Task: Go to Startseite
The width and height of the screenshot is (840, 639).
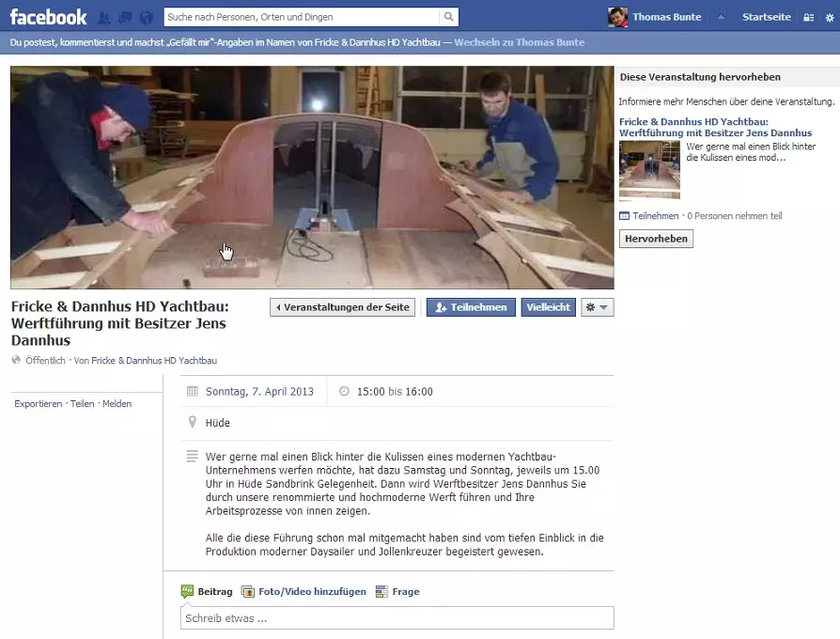Action: click(x=766, y=17)
